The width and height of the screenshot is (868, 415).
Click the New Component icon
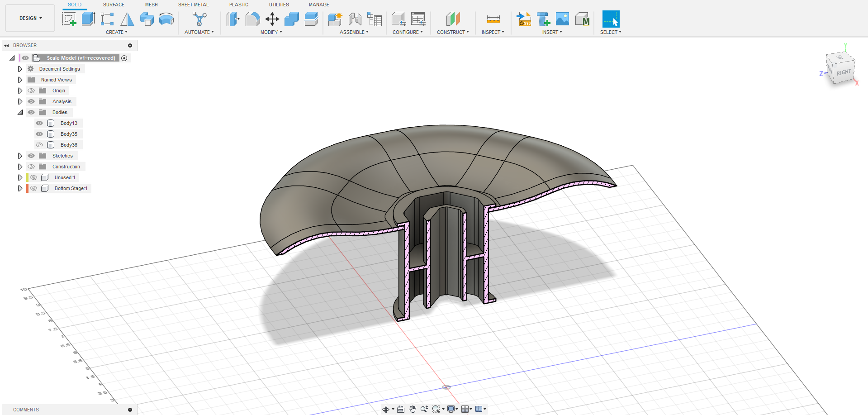[335, 19]
